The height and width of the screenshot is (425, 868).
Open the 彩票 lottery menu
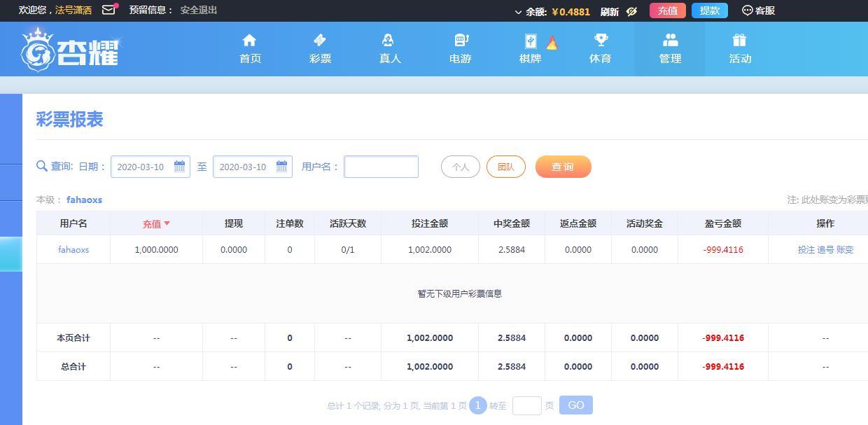tap(320, 49)
